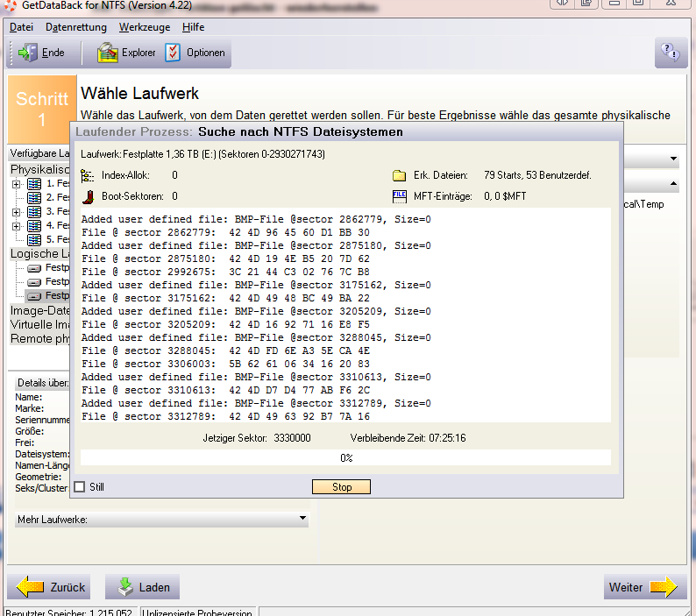The image size is (696, 616).
Task: Click the log line for sector 3312789
Action: [225, 416]
